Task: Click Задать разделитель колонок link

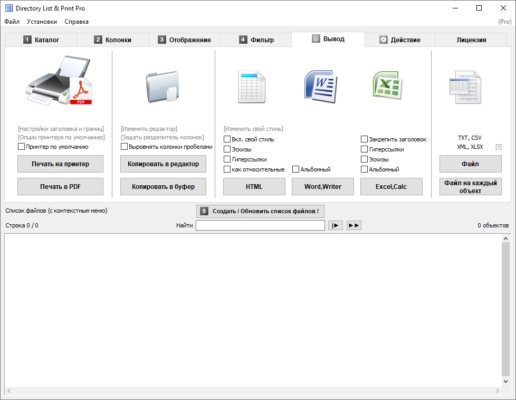Action: [x=162, y=137]
